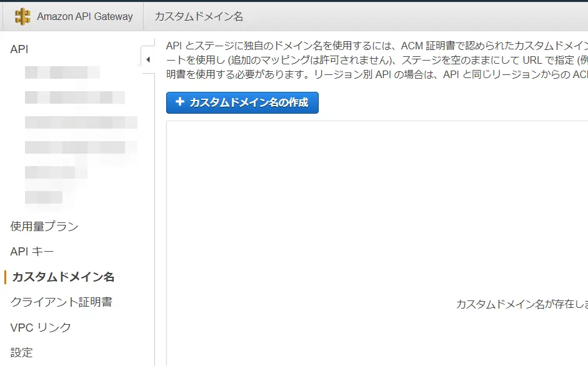Select カスタムドメイン名 in the sidebar
The width and height of the screenshot is (588, 366).
pos(63,277)
